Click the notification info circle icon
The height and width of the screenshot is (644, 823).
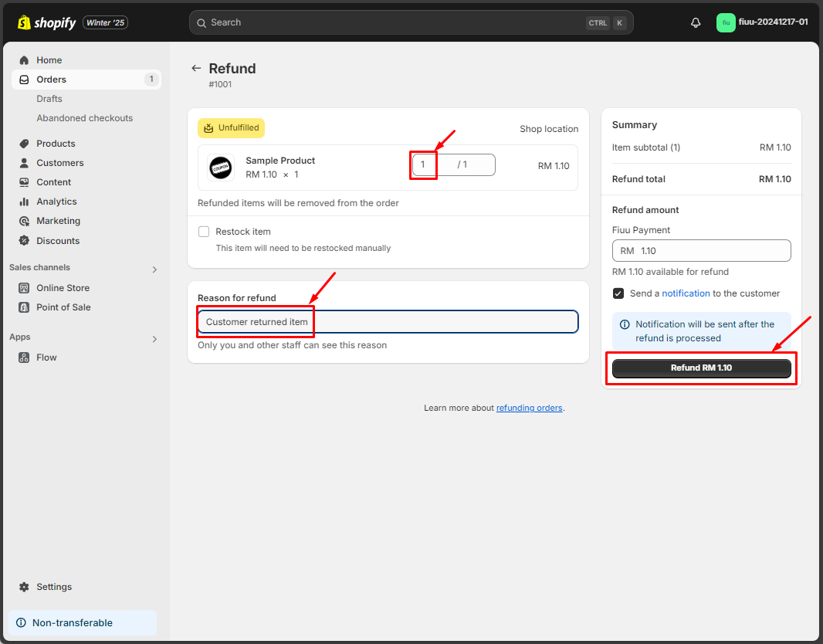click(x=625, y=324)
